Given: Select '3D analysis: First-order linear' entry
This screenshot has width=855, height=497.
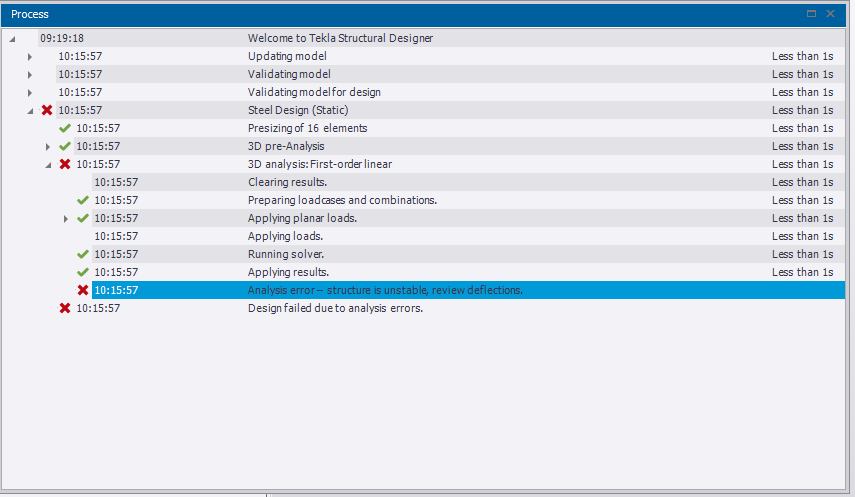Looking at the screenshot, I should tap(320, 164).
